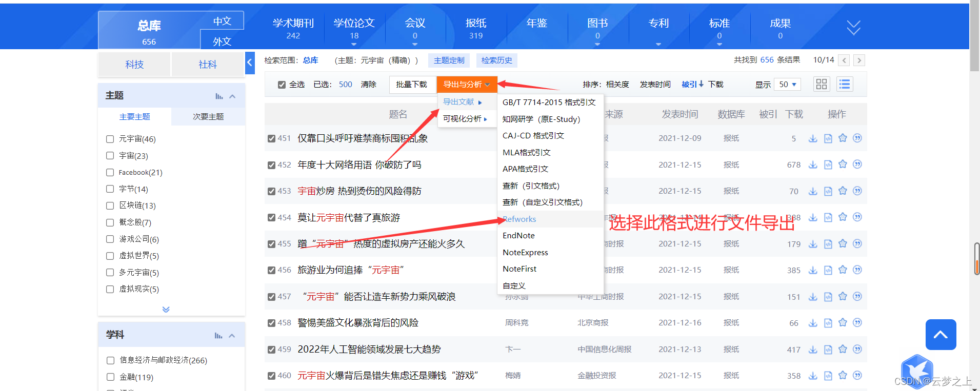Favorite the article in row 451
The image size is (980, 391).
[x=843, y=138]
